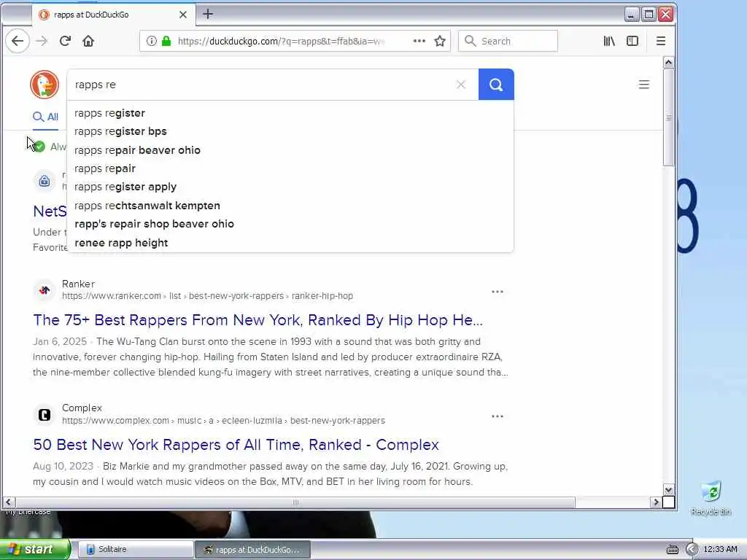Open page actions three-dot menu in address bar

click(x=419, y=41)
